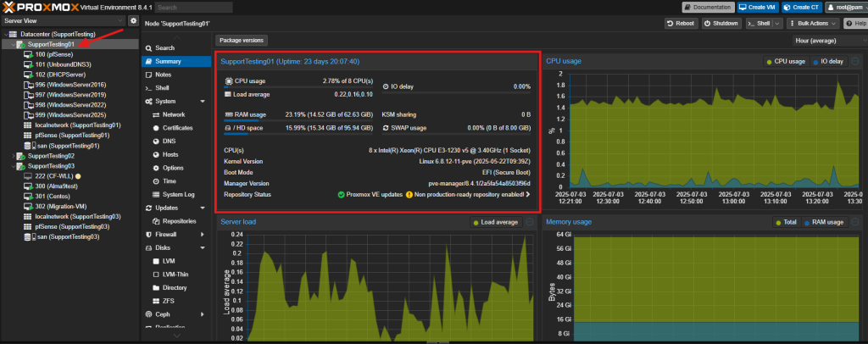
Task: Open the Notes menu item
Action: pos(164,75)
